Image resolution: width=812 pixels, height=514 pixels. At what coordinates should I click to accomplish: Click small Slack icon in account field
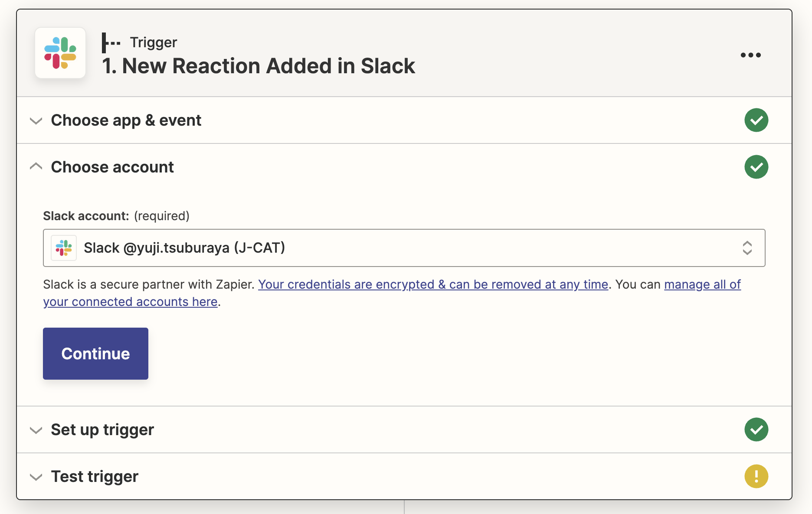64,248
